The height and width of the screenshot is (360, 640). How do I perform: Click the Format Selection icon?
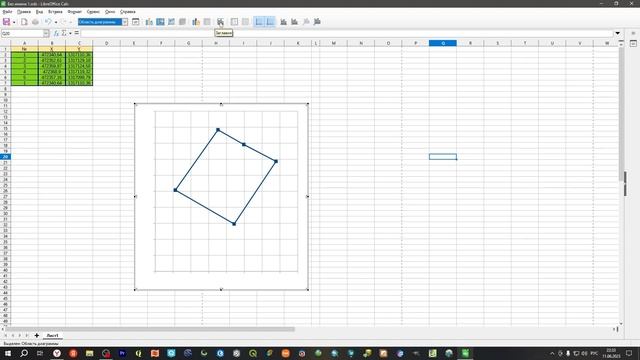tap(136, 22)
